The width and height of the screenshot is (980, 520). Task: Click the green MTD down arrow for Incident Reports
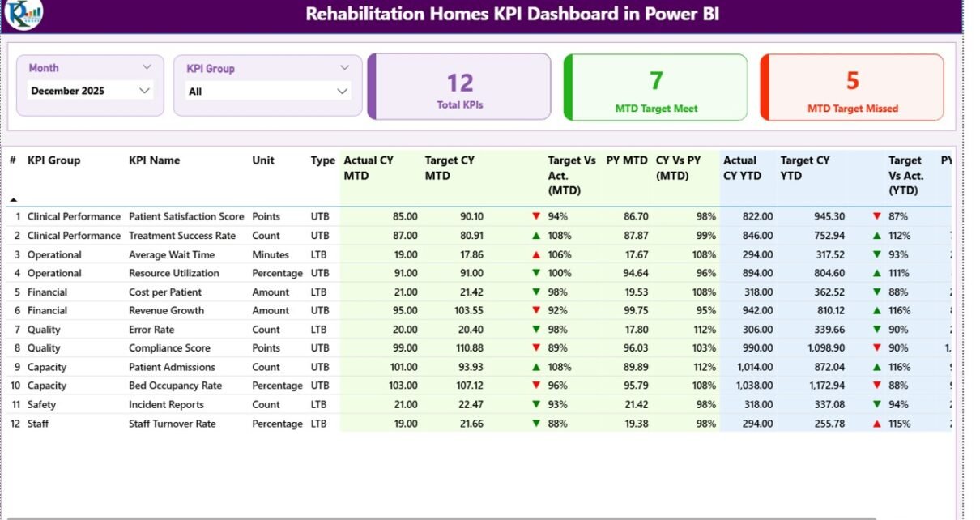[x=535, y=405]
